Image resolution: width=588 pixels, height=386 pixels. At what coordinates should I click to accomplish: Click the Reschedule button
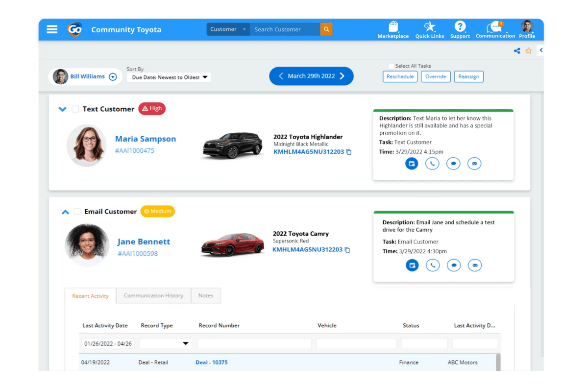pyautogui.click(x=400, y=76)
